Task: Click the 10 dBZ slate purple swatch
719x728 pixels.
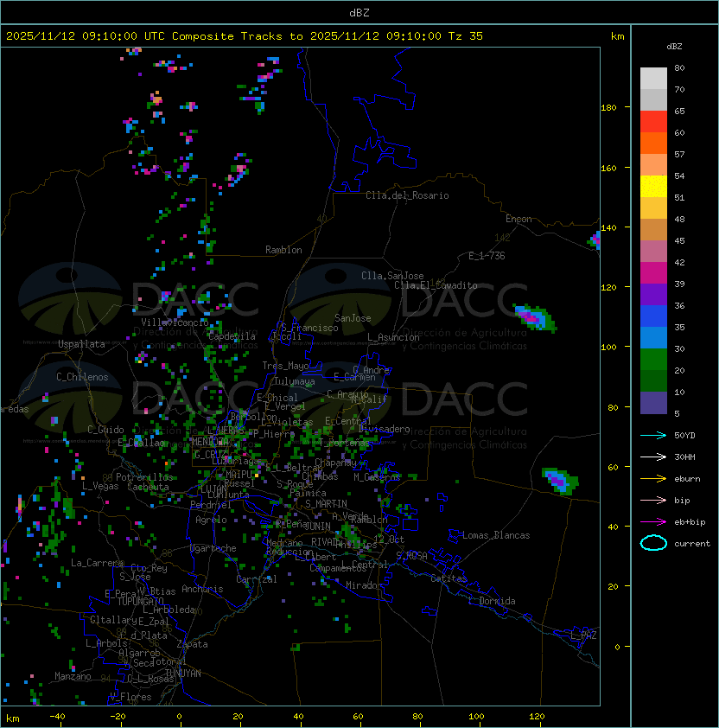Action: click(653, 403)
